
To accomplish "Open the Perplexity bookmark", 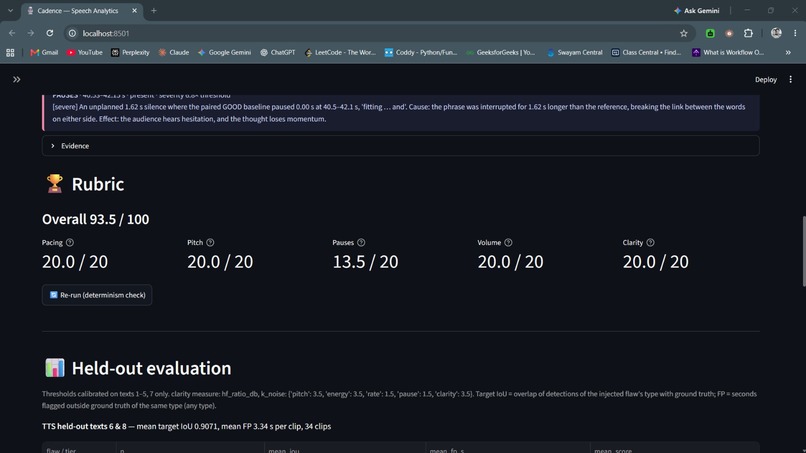I will [130, 52].
